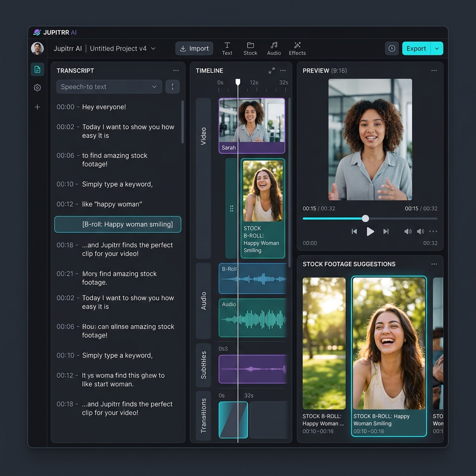Image resolution: width=476 pixels, height=476 pixels.
Task: Play the preview video
Action: (x=370, y=231)
